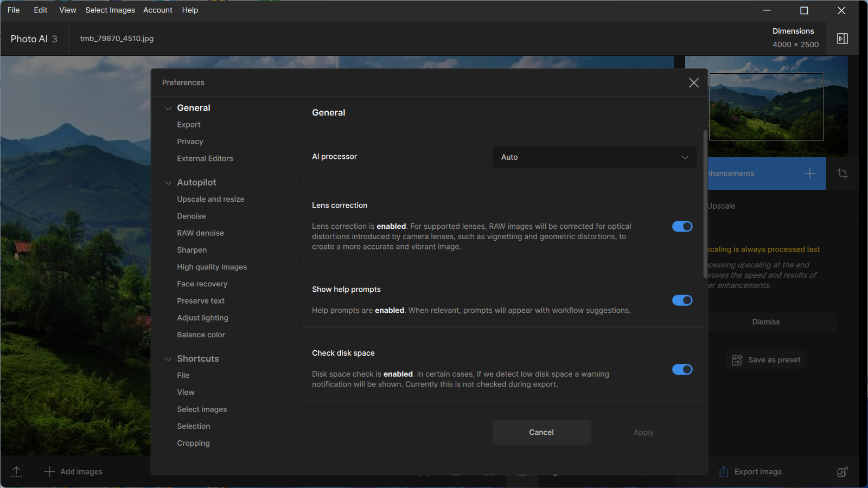Click the upload arrow icon at bottom left

point(16,472)
